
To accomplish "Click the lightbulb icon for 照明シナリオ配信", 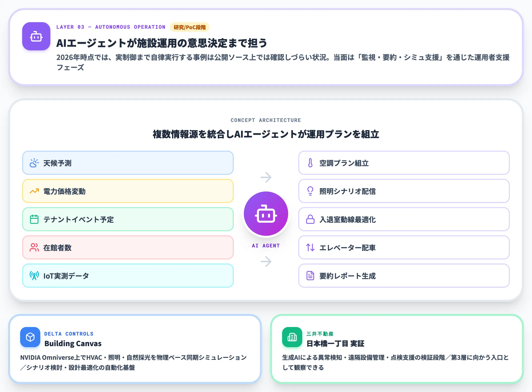I will tap(310, 191).
